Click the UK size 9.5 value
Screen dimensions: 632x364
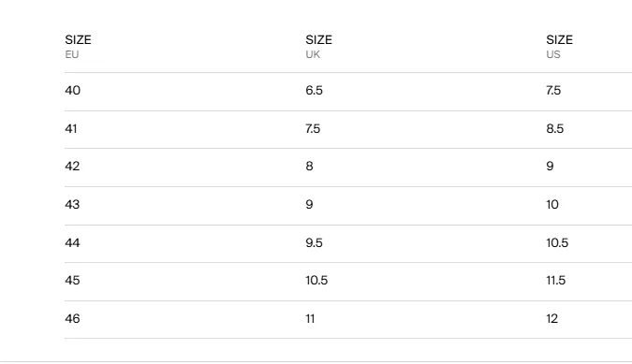tap(314, 242)
